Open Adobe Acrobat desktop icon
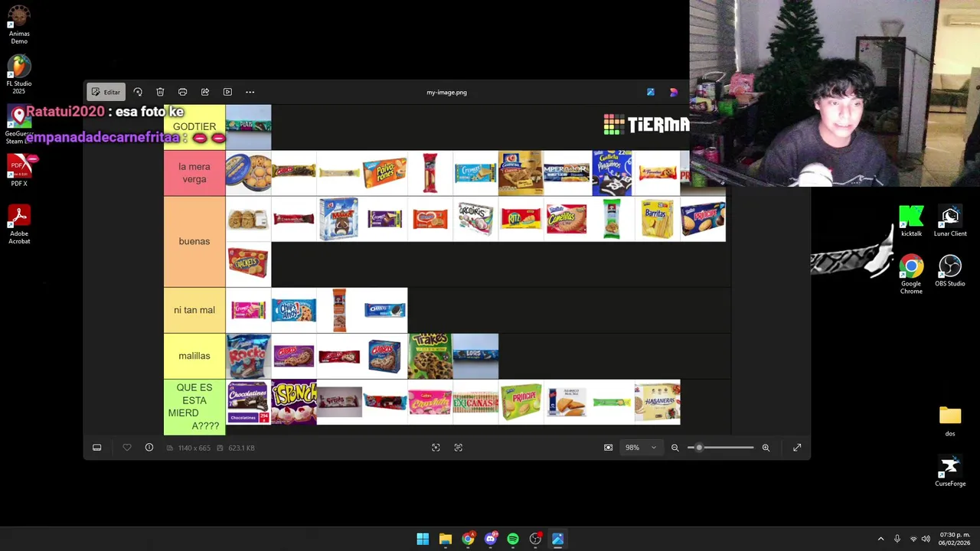Image resolution: width=980 pixels, height=551 pixels. [x=19, y=224]
